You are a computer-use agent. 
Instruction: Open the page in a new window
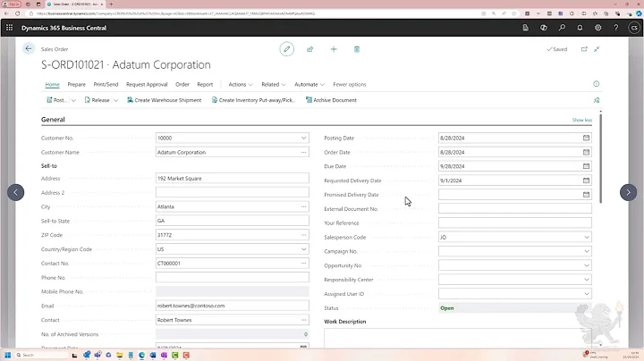click(x=584, y=49)
